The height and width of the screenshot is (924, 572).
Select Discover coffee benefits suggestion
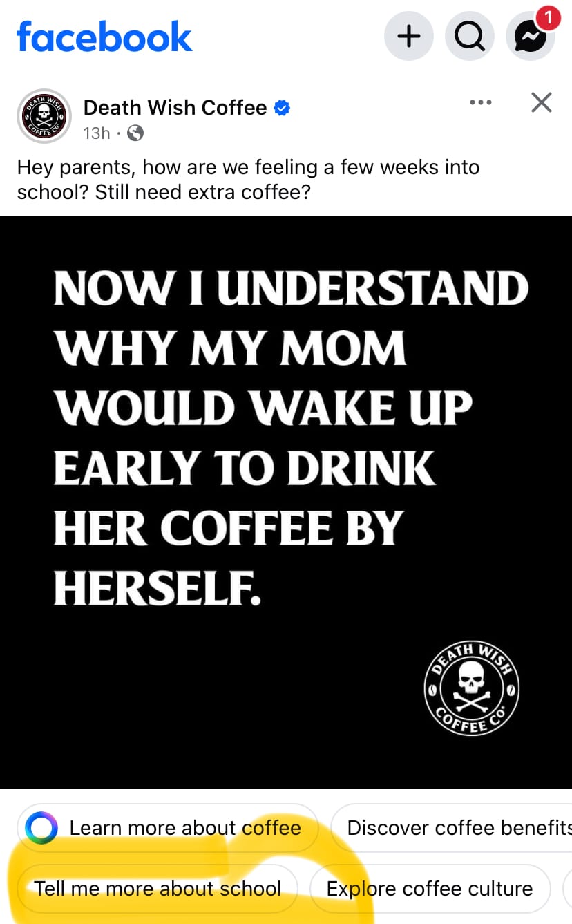[452, 827]
